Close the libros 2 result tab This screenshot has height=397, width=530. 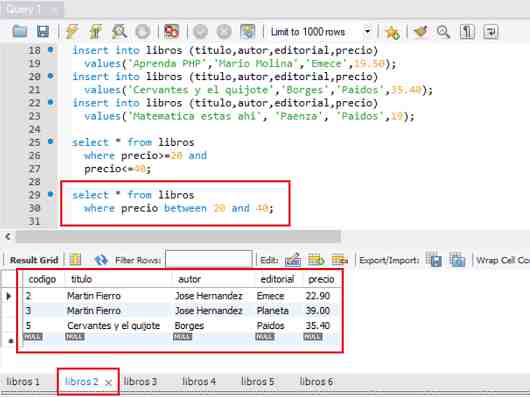point(109,382)
